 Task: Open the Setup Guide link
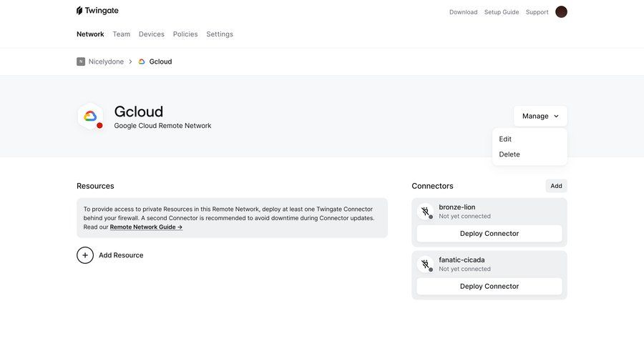pyautogui.click(x=502, y=12)
